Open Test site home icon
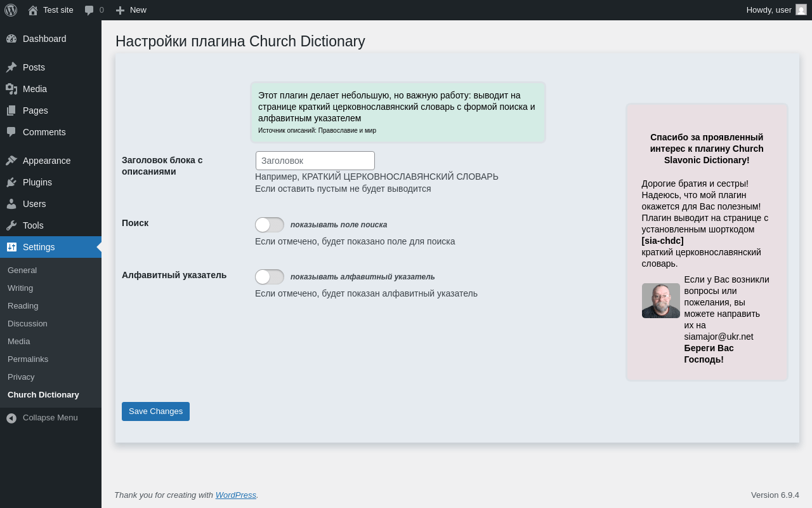Screen dimensions: 812x508 click(x=33, y=10)
